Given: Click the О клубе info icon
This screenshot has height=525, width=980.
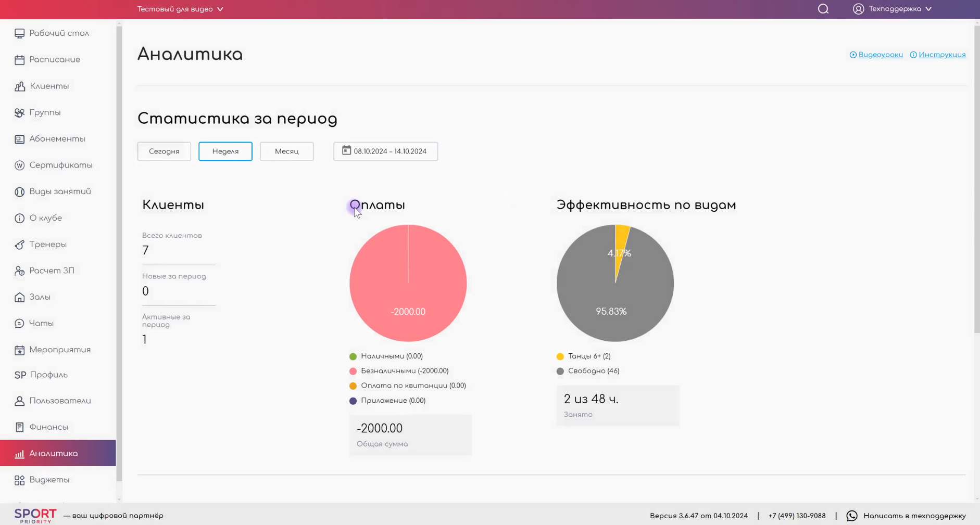Looking at the screenshot, I should click(x=19, y=218).
